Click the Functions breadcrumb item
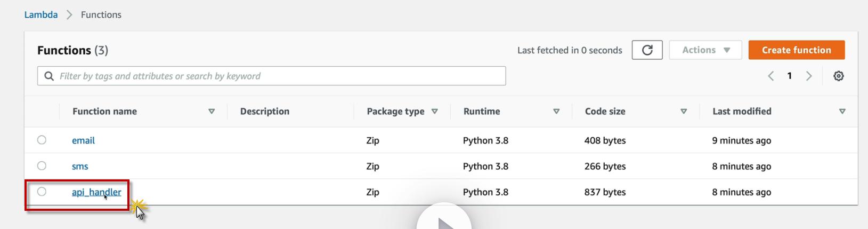This screenshot has height=229, width=868. [x=101, y=15]
